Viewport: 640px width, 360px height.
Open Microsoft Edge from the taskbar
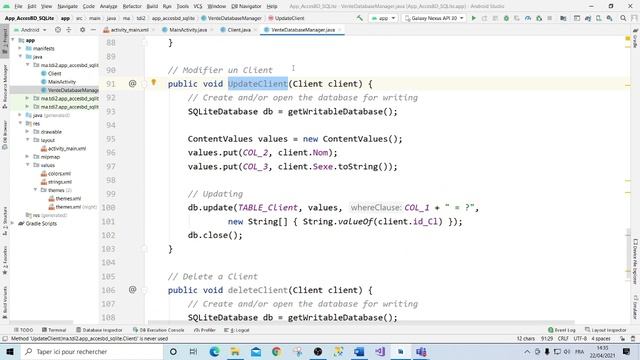(x=214, y=351)
